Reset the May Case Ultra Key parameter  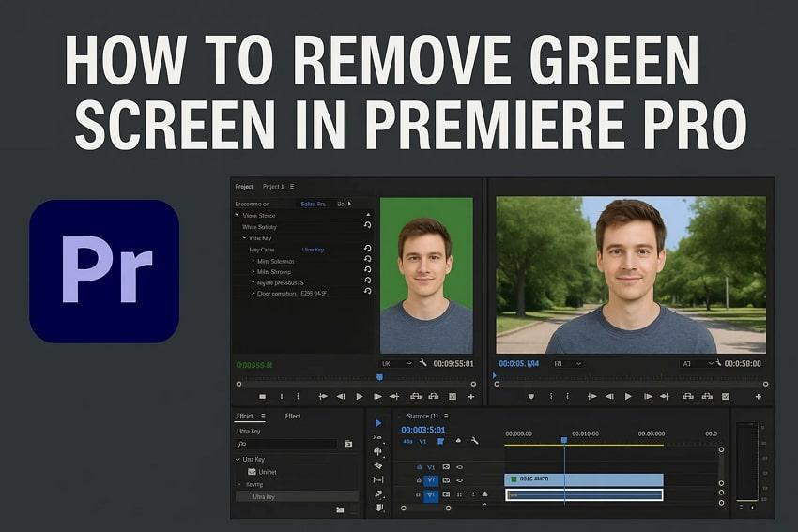(367, 249)
